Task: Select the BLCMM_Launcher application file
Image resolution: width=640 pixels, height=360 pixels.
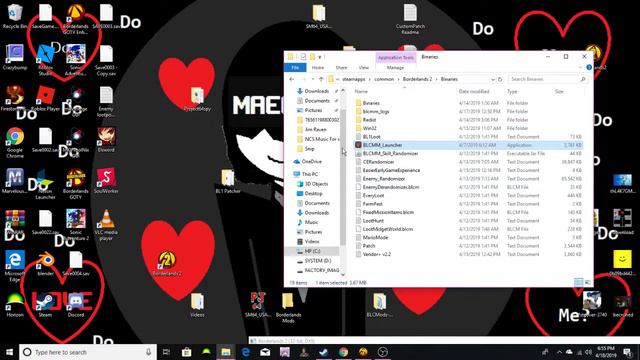Action: (468, 145)
